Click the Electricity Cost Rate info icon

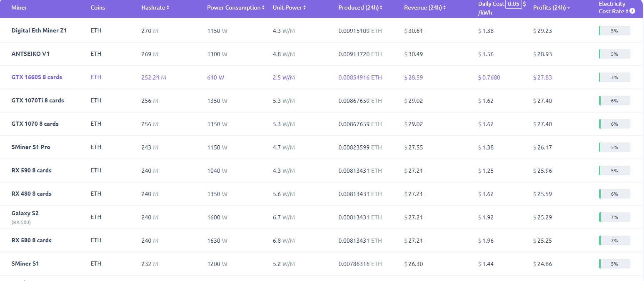coord(632,11)
